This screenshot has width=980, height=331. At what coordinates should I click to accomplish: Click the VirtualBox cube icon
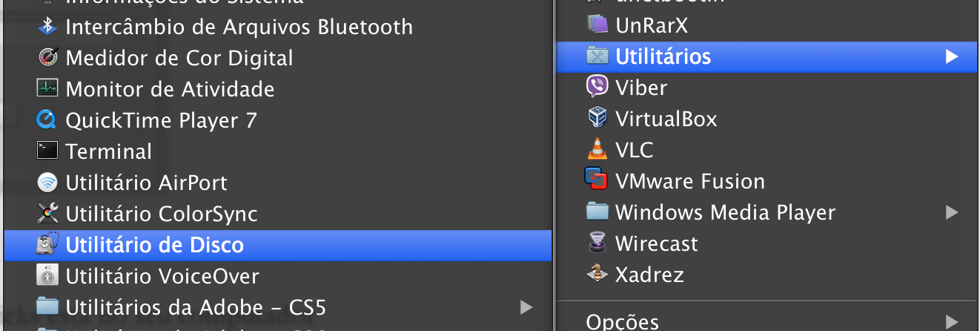[x=597, y=119]
